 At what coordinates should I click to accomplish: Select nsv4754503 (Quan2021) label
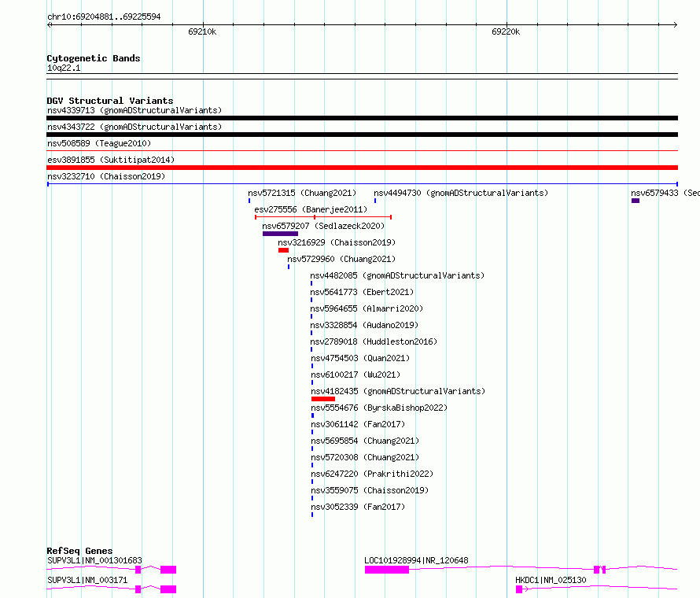(x=360, y=358)
